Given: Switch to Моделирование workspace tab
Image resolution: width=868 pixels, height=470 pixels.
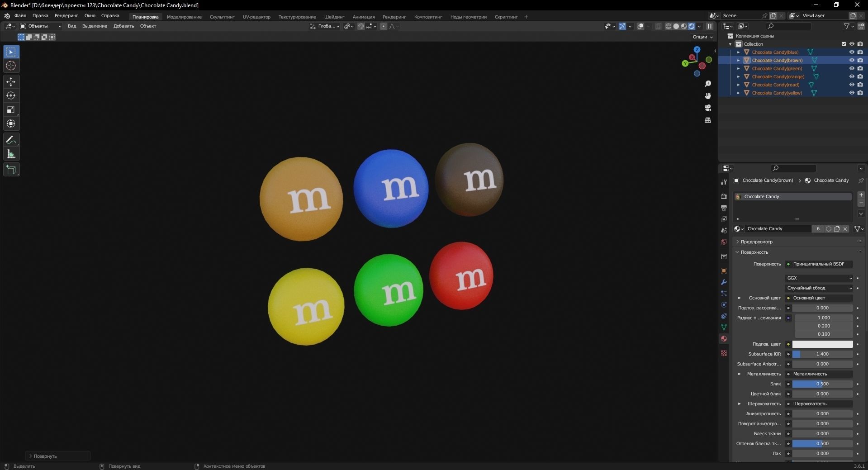Looking at the screenshot, I should point(184,17).
